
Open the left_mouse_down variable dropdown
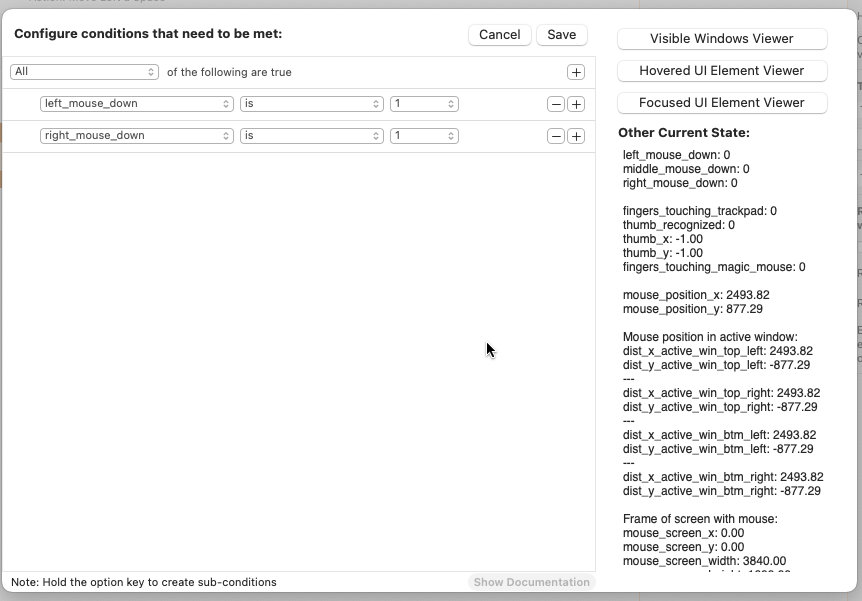(x=136, y=104)
